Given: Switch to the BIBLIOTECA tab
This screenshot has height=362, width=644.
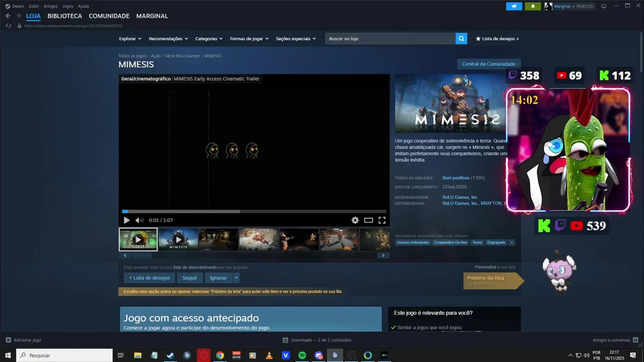Looking at the screenshot, I should 64,16.
